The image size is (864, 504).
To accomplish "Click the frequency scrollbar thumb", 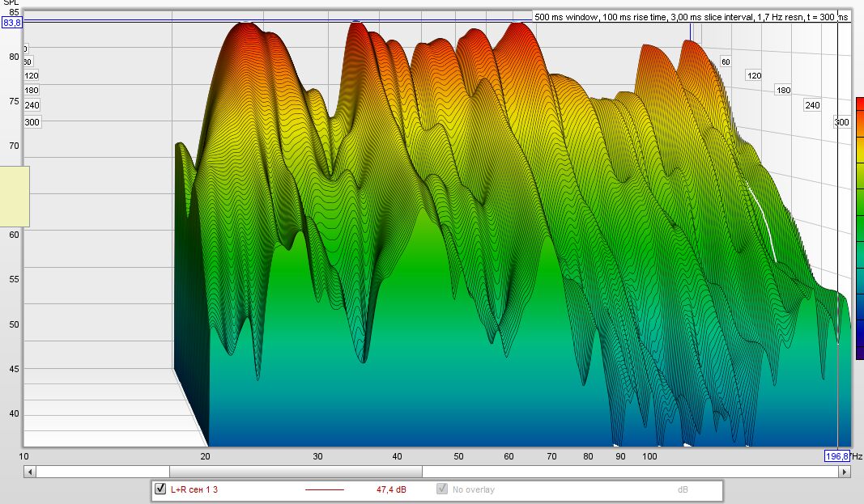I will pyautogui.click(x=296, y=472).
